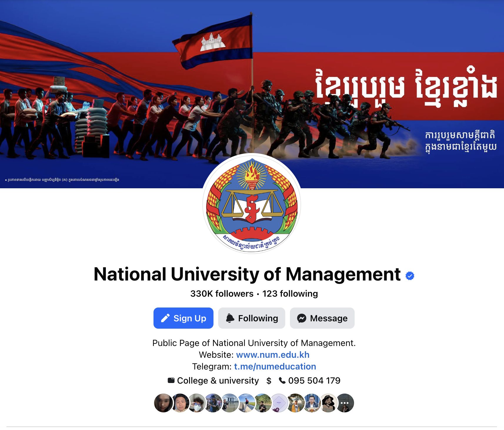Screen dimensions: 504x430
Task: Select the cartoon woman illustration follower avatar
Action: click(x=328, y=403)
